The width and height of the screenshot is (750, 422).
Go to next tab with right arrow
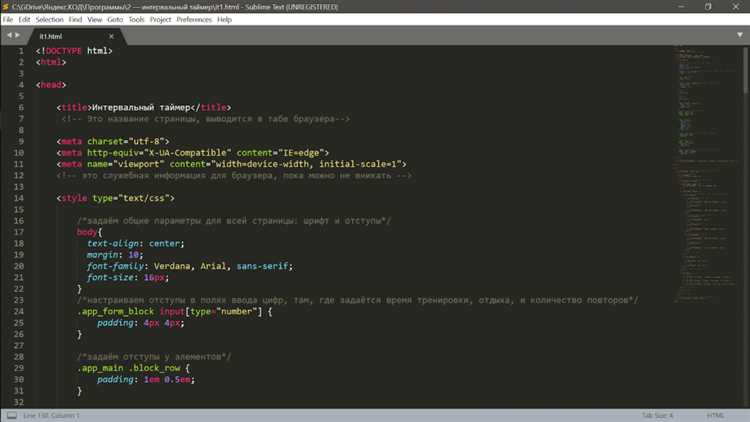tap(17, 35)
